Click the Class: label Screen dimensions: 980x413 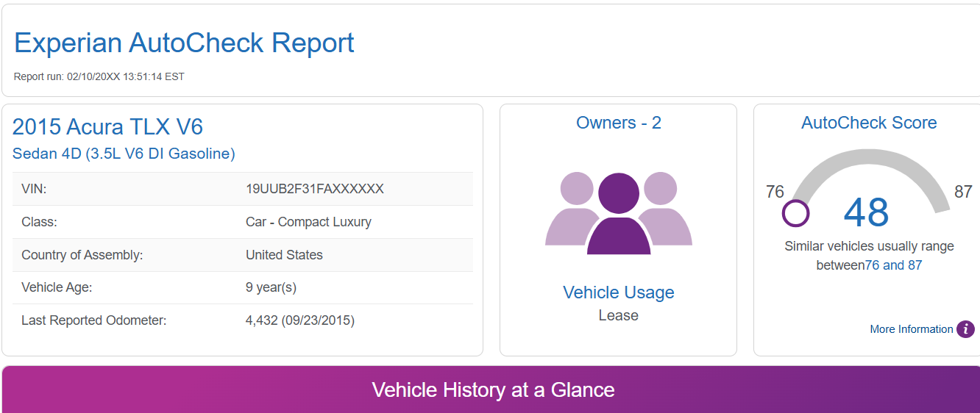[39, 222]
